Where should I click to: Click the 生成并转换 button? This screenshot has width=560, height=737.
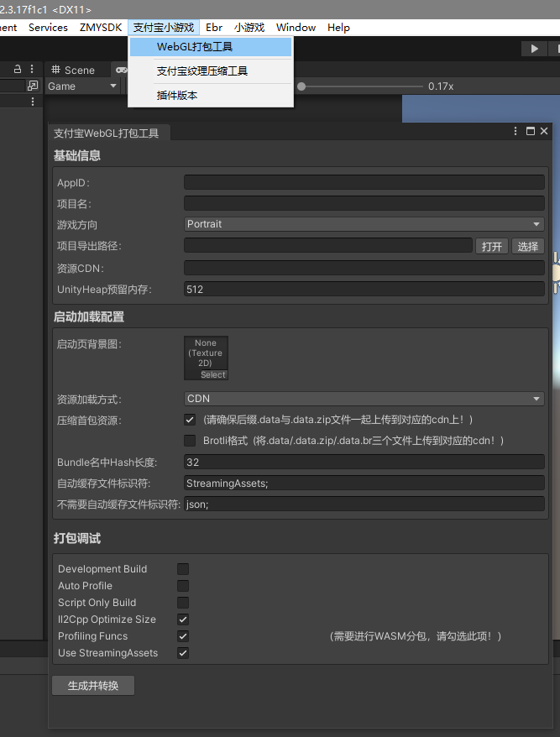coord(93,686)
